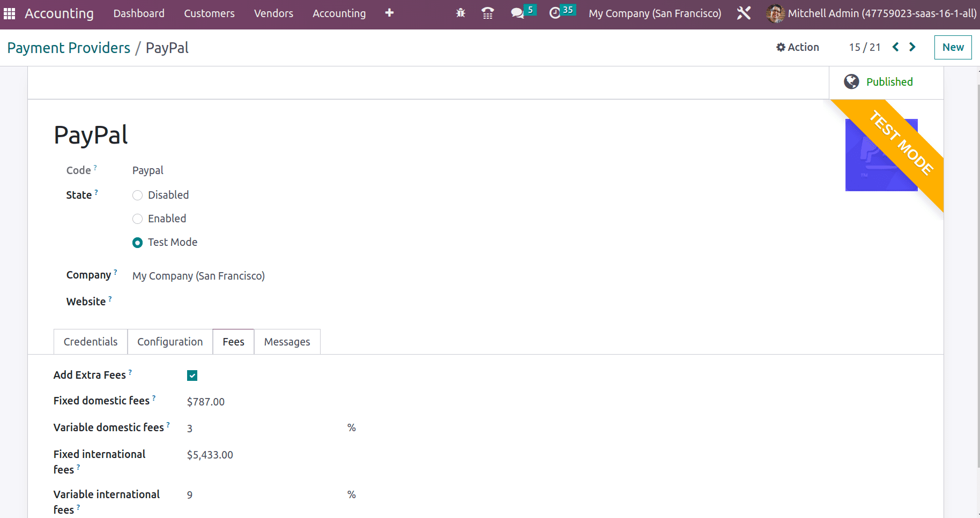Click the plus icon in navbar
This screenshot has height=518, width=980.
click(x=389, y=13)
